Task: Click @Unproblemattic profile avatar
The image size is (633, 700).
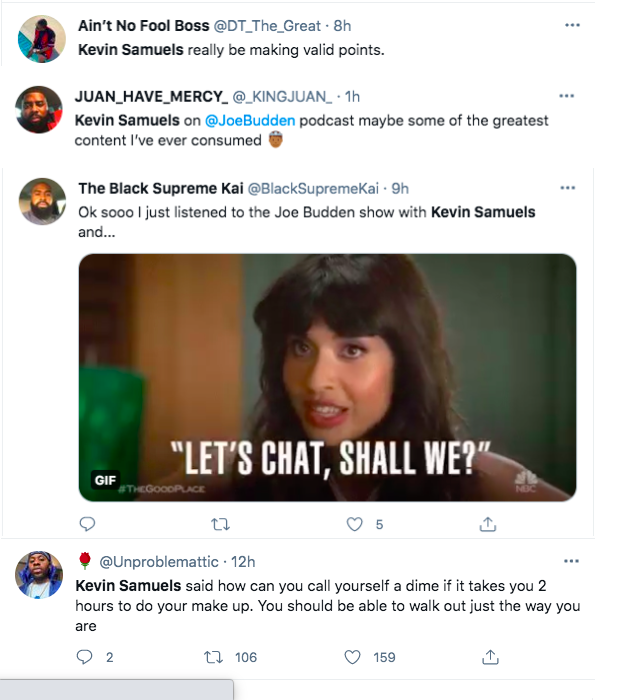Action: (43, 574)
